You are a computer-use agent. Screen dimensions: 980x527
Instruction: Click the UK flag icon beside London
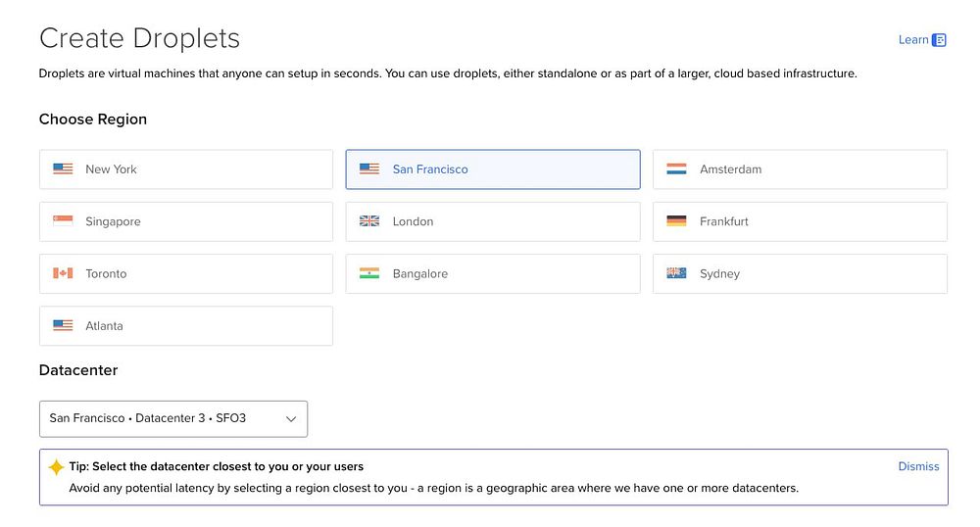[369, 221]
